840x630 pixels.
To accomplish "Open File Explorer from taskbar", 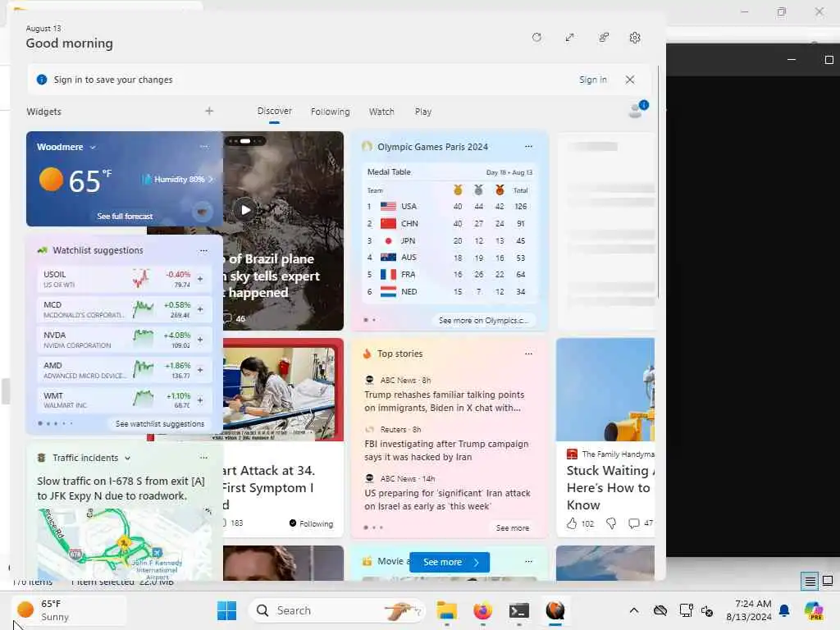I will [446, 610].
